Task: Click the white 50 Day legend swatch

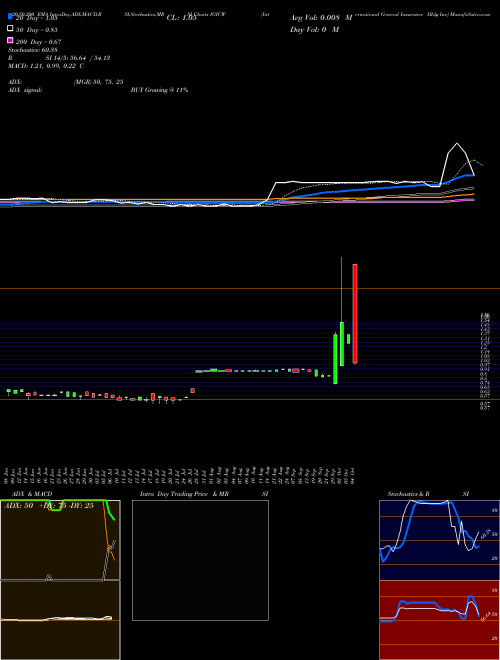Action: coord(10,29)
